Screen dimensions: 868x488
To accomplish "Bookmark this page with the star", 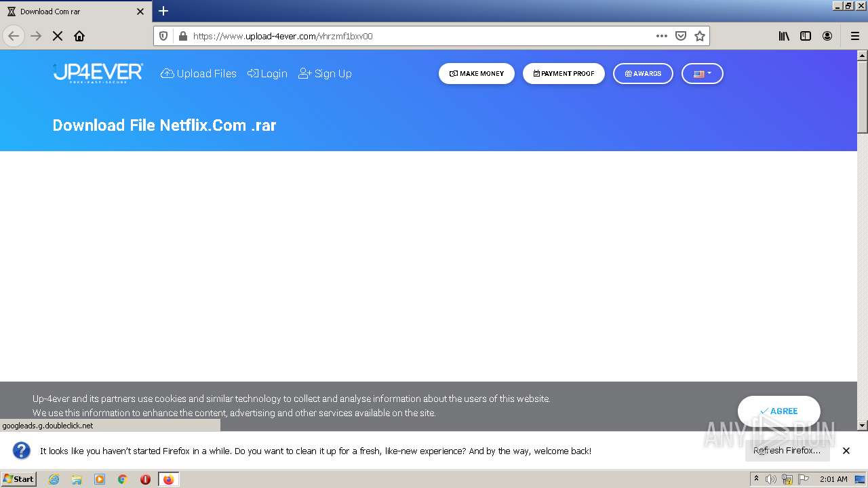I will [700, 36].
